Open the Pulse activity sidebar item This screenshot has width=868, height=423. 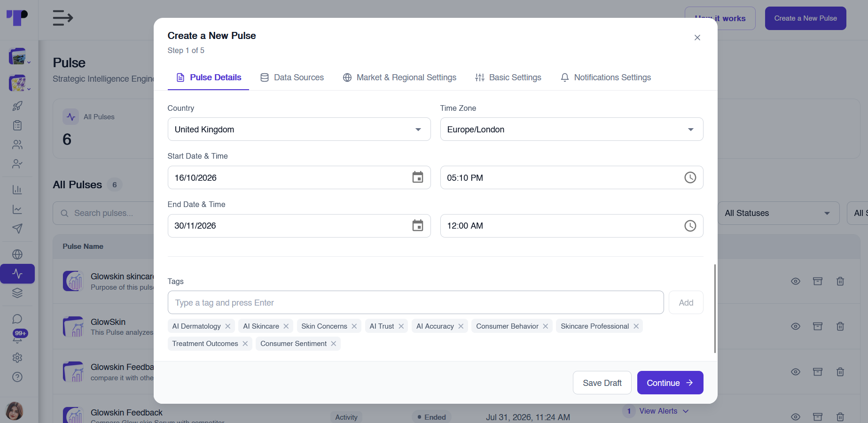tap(17, 274)
